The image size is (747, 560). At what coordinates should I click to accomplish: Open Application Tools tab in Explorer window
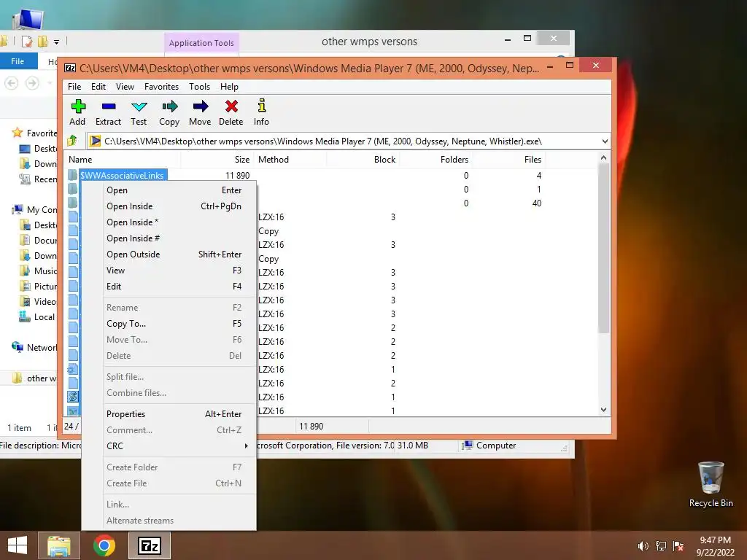pyautogui.click(x=201, y=43)
